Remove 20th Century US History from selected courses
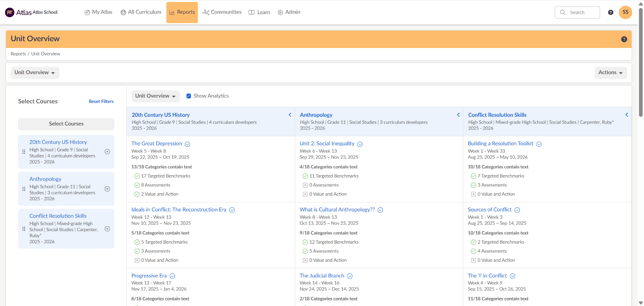644x306 pixels. pyautogui.click(x=107, y=152)
